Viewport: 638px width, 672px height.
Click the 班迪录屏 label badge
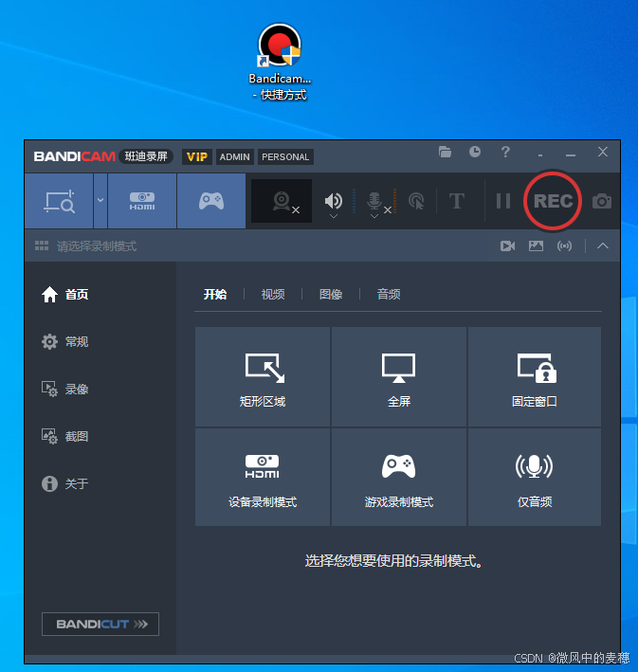click(146, 156)
